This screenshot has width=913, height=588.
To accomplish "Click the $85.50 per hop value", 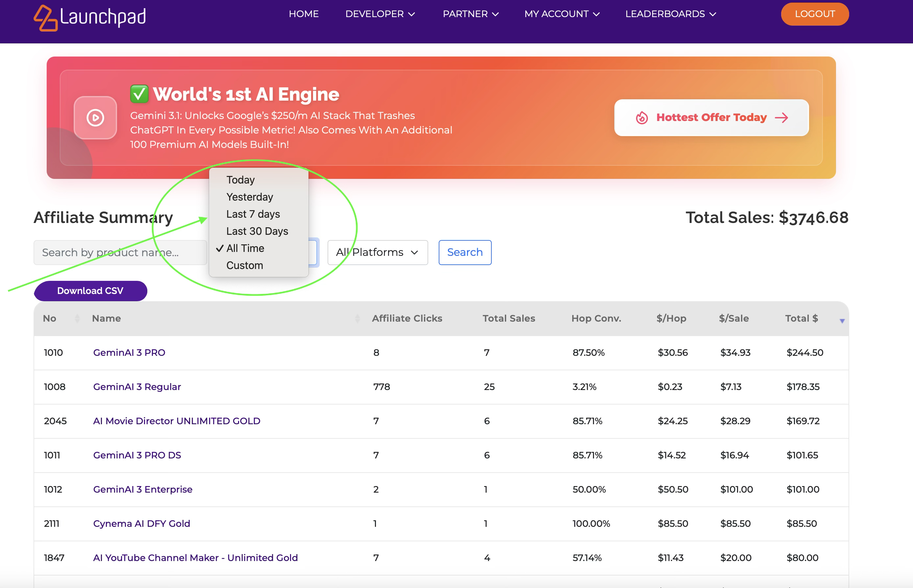I will pos(673,524).
